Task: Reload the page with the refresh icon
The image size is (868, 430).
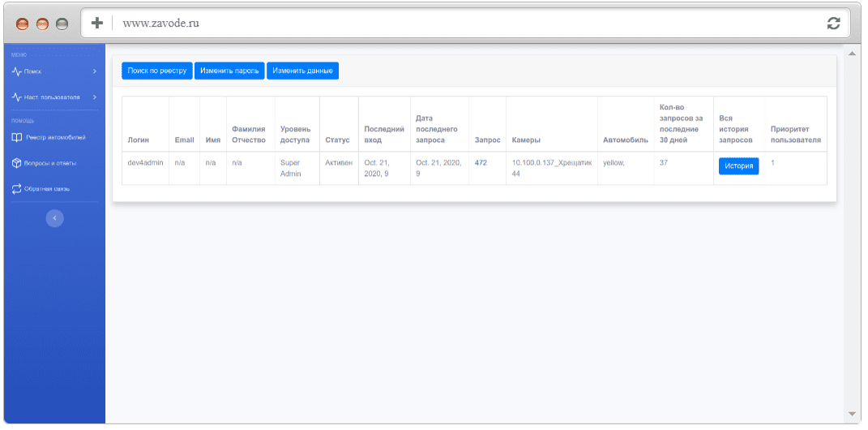Action: tap(833, 24)
